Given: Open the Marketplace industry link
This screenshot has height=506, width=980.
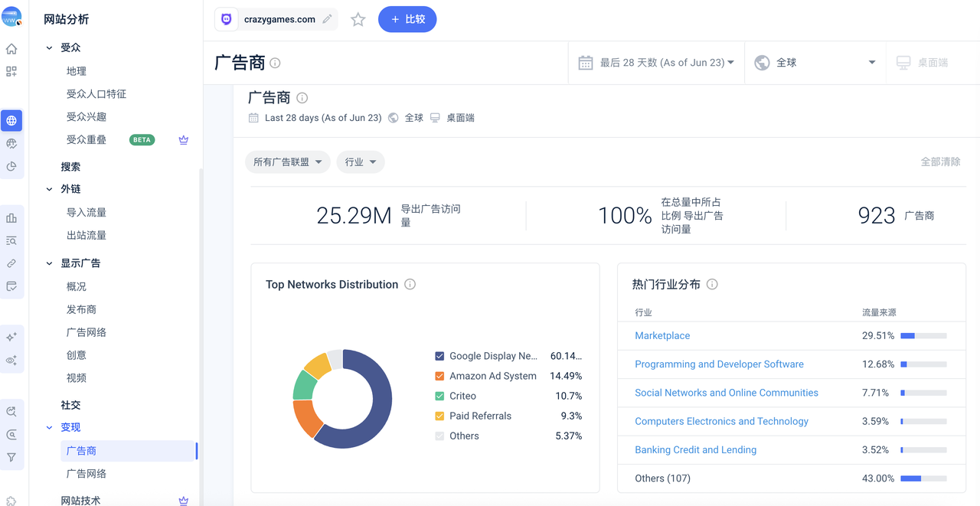Looking at the screenshot, I should coord(662,336).
